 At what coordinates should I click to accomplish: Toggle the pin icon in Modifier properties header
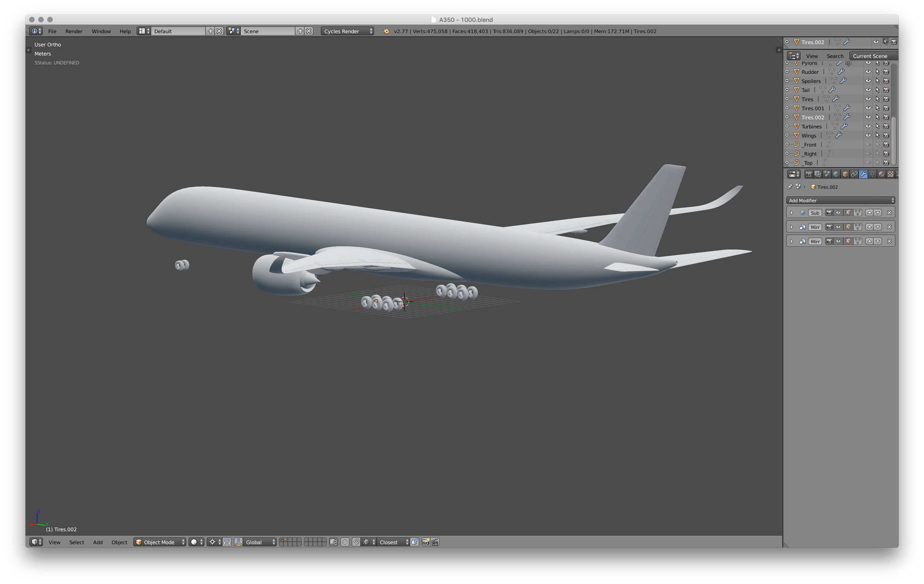pyautogui.click(x=790, y=187)
